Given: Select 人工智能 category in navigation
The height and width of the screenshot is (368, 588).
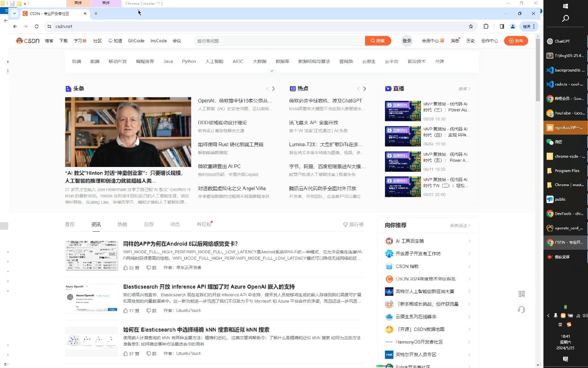Looking at the screenshot, I should pyautogui.click(x=214, y=62).
